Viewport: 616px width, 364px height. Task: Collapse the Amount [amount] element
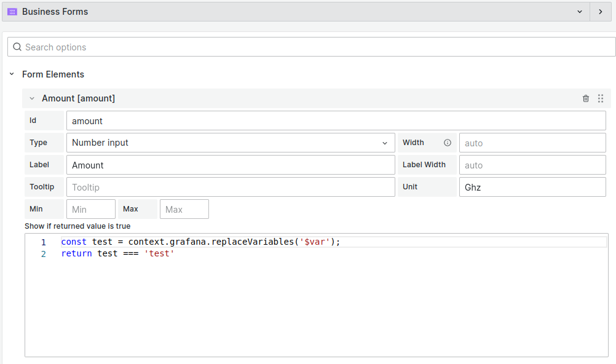point(32,98)
